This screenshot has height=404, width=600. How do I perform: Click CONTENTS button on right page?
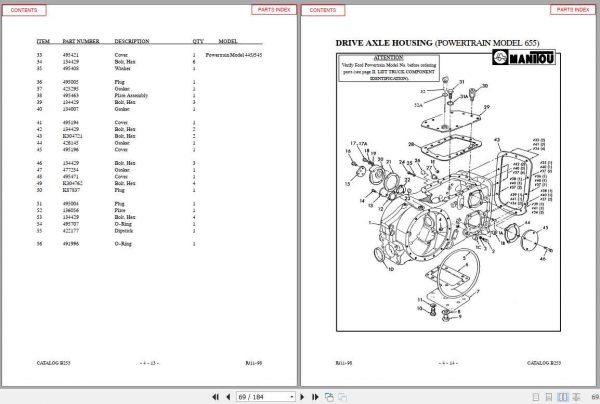pyautogui.click(x=323, y=10)
